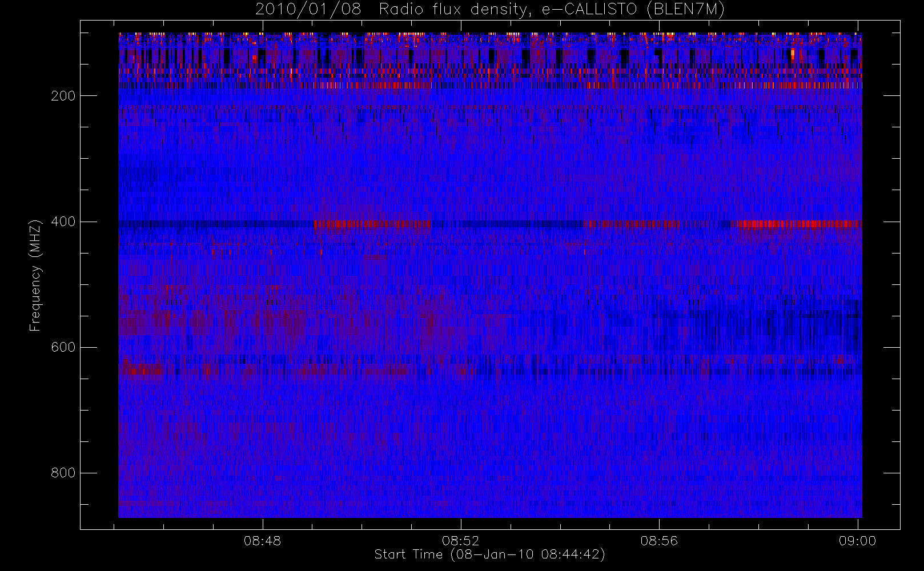
Task: Click the 'Frequency (MHZ)' axis label
Action: point(35,275)
